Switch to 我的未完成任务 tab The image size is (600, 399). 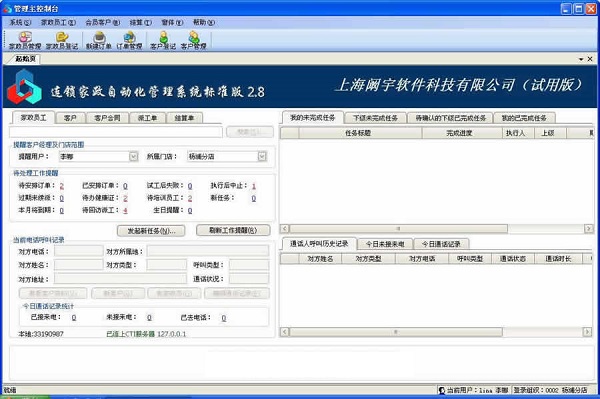[313, 117]
